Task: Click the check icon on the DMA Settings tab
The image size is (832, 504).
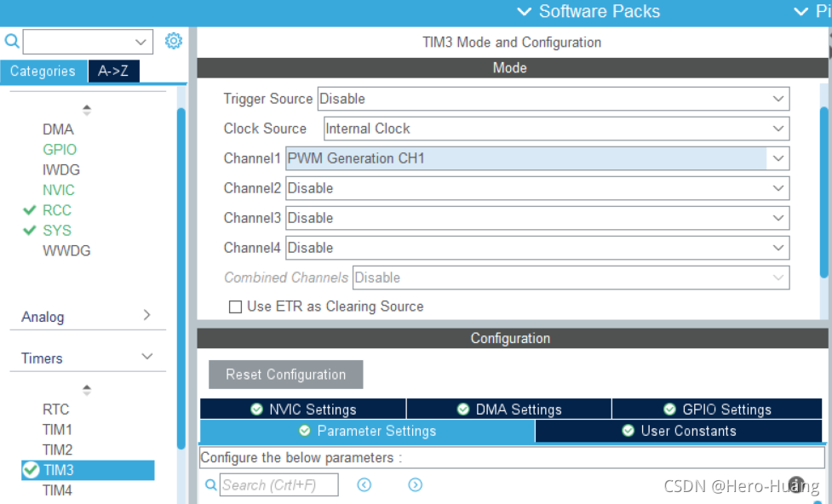Action: 463,409
